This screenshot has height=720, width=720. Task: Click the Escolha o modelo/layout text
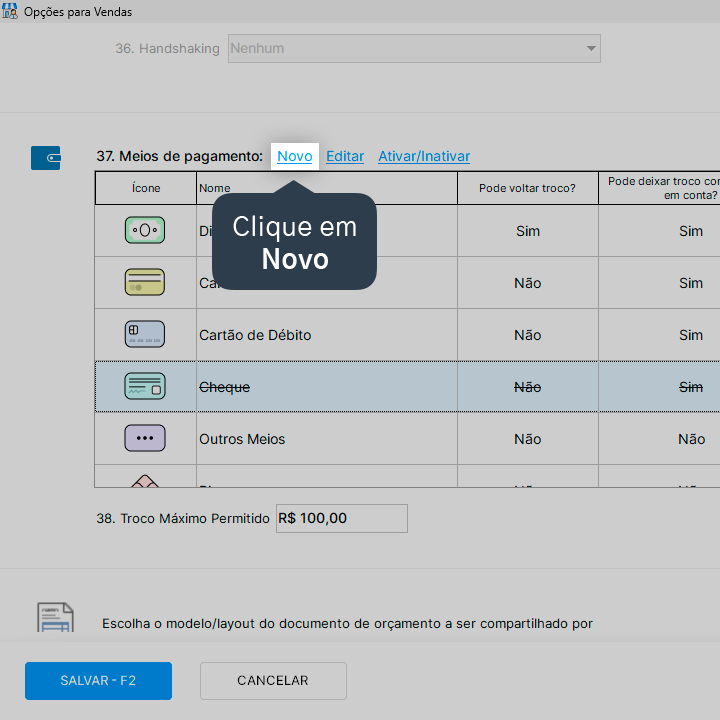pyautogui.click(x=347, y=624)
